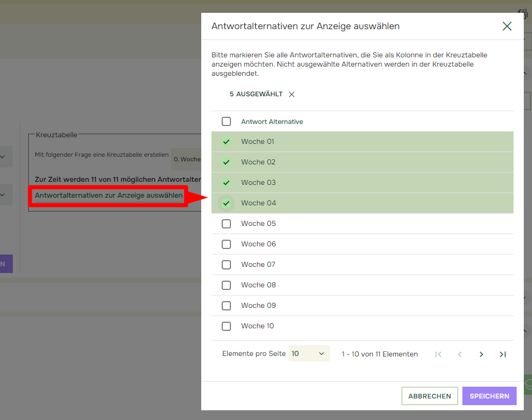Close the Antwortalternativen dialog with the X
Screen dimensions: 532x420
(x=507, y=26)
